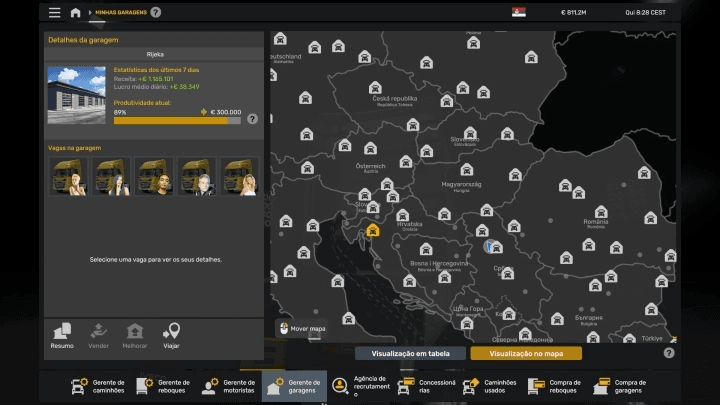
Task: Open the Resumo summary button
Action: tap(62, 336)
